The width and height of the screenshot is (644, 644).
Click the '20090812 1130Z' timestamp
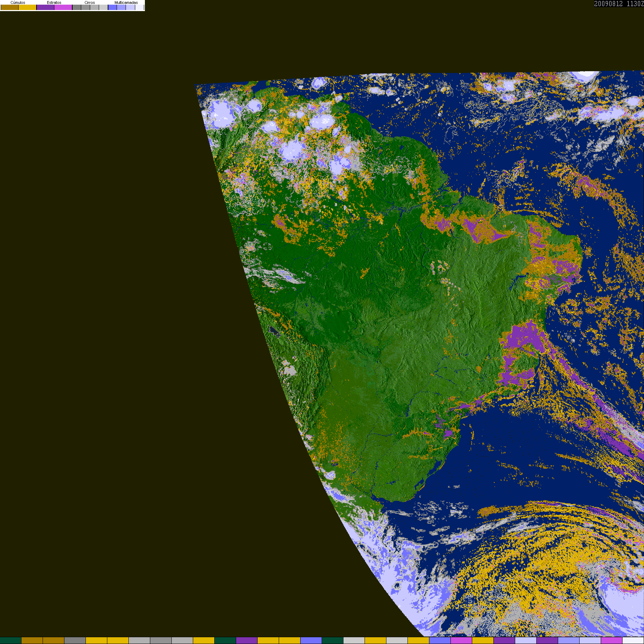[x=619, y=4]
